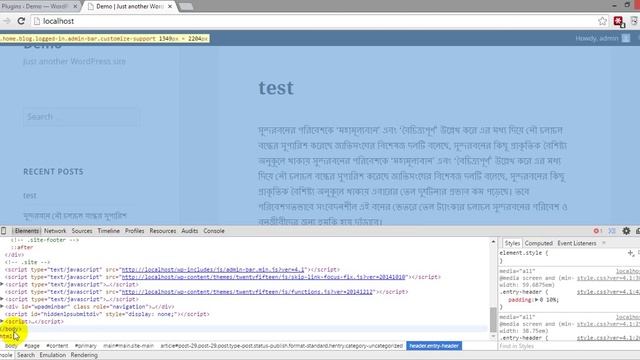Toggle the console drawer icon
This screenshot has height=360, width=640.
click(x=612, y=231)
